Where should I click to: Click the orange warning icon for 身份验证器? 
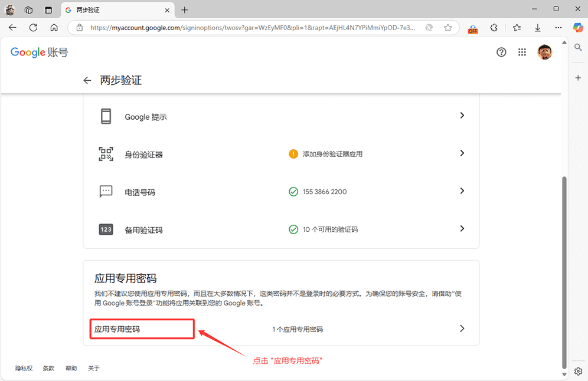[293, 154]
